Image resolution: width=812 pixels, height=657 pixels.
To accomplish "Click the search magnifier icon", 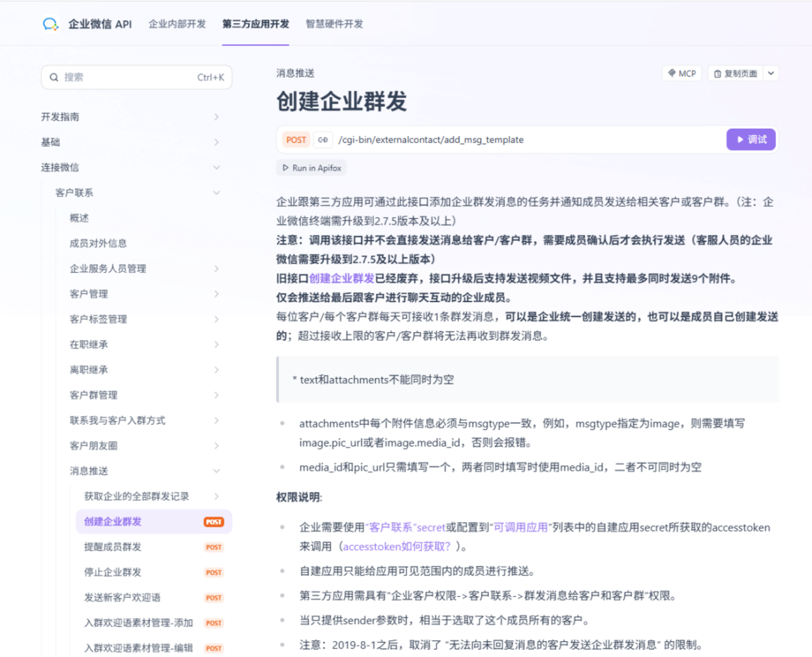I will pyautogui.click(x=54, y=77).
